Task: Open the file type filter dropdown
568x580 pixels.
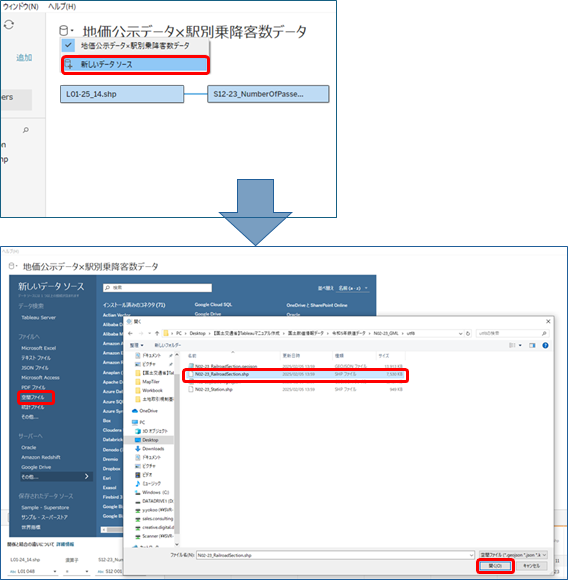Action: tap(513, 555)
